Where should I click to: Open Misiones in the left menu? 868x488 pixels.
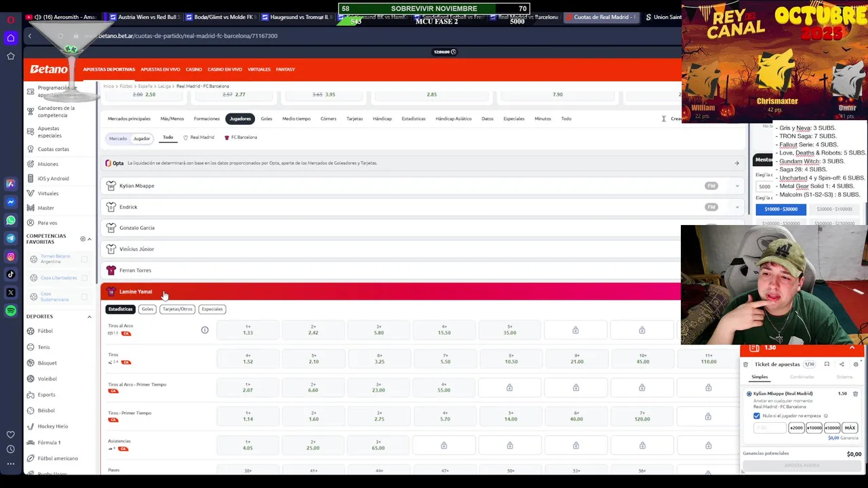47,164
